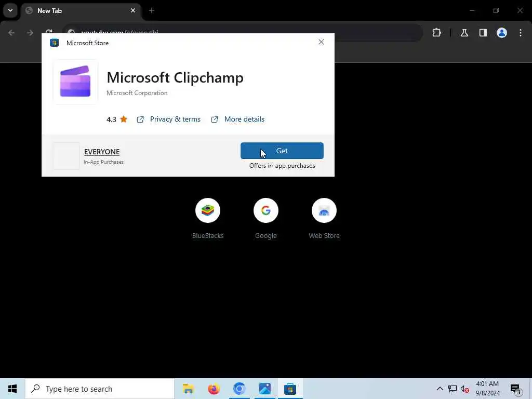Open Chrome Extensions puzzle icon
The width and height of the screenshot is (532, 399).
pyautogui.click(x=436, y=33)
